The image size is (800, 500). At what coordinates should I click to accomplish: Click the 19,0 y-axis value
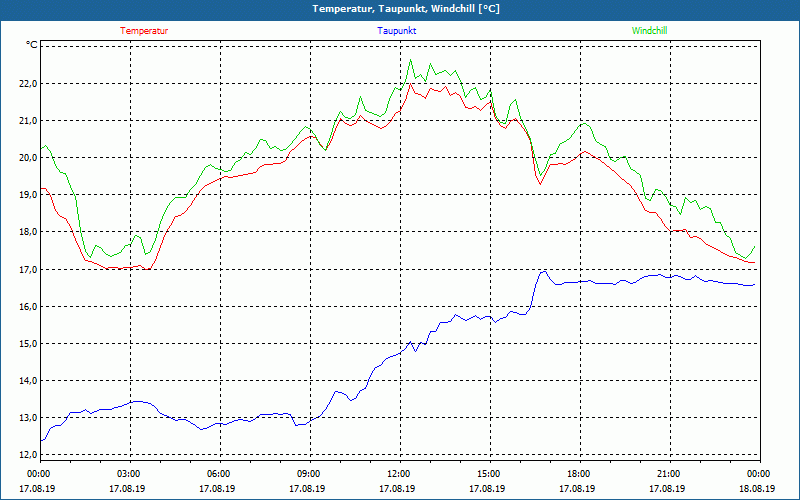click(28, 195)
